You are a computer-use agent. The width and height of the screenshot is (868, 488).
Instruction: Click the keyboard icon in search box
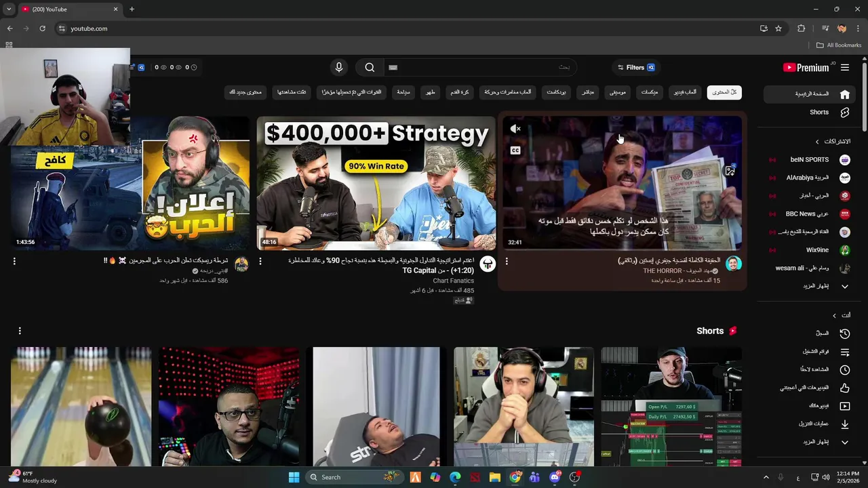[x=393, y=67]
